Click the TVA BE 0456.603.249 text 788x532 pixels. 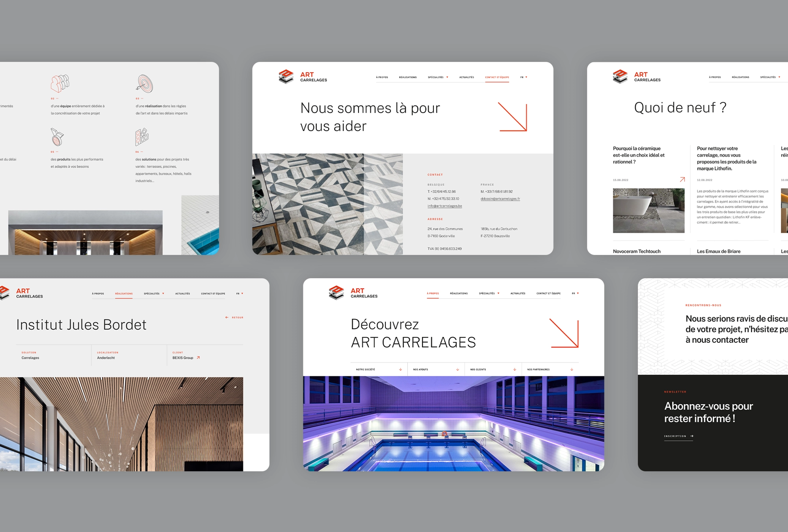click(x=444, y=249)
